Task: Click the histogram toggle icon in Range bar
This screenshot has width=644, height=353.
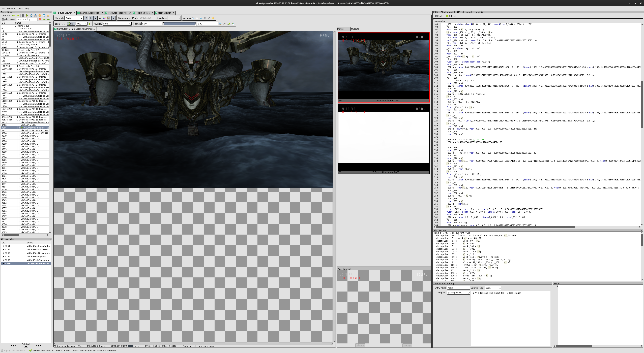Action: click(x=233, y=24)
